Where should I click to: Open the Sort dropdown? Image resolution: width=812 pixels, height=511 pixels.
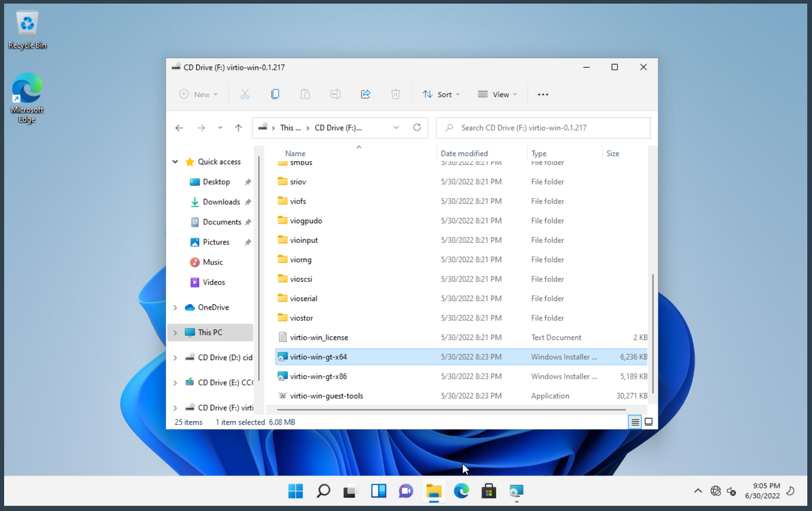click(x=441, y=95)
